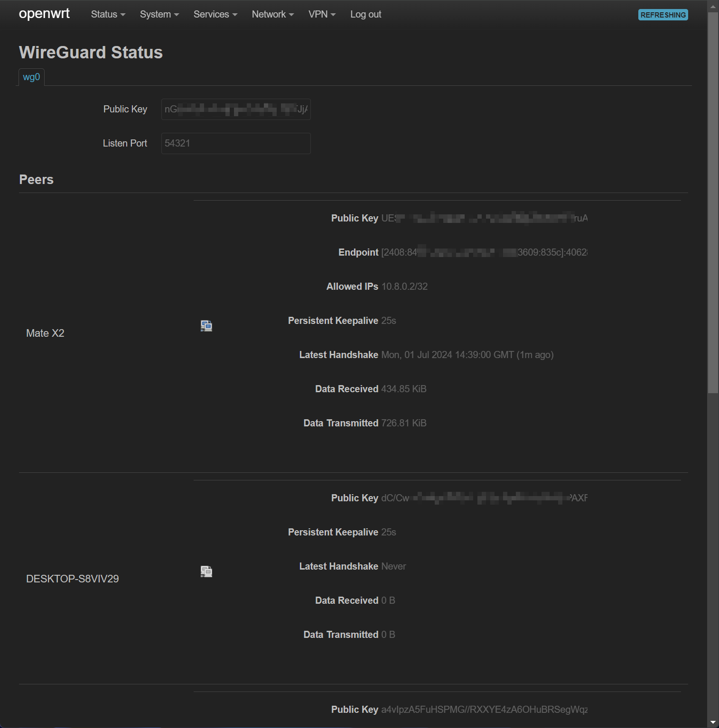Open the Services dropdown
Image resolution: width=719 pixels, height=728 pixels.
pyautogui.click(x=215, y=14)
